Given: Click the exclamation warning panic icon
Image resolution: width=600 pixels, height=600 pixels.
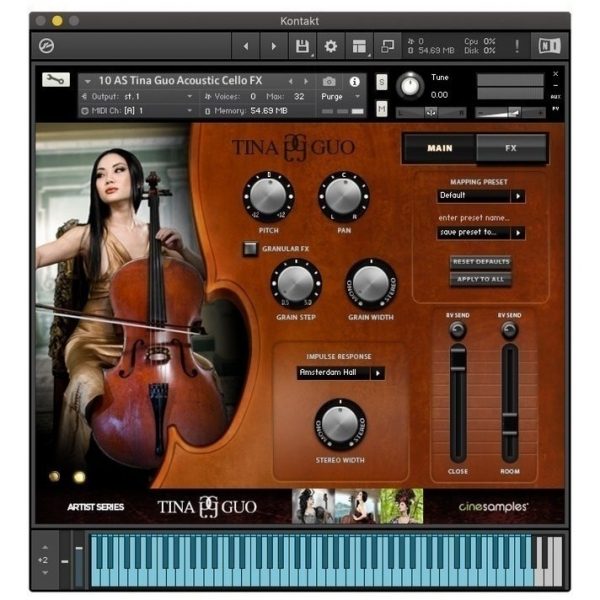Looking at the screenshot, I should click(517, 46).
